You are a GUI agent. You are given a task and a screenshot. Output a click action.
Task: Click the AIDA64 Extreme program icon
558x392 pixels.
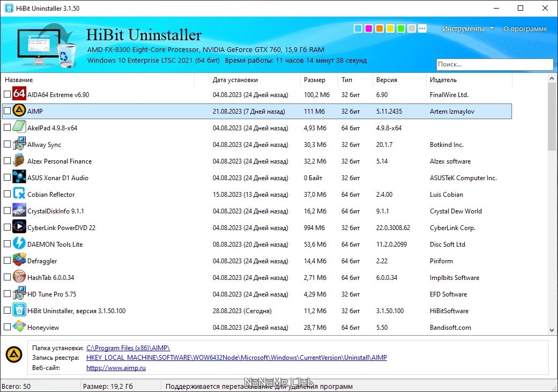[19, 94]
